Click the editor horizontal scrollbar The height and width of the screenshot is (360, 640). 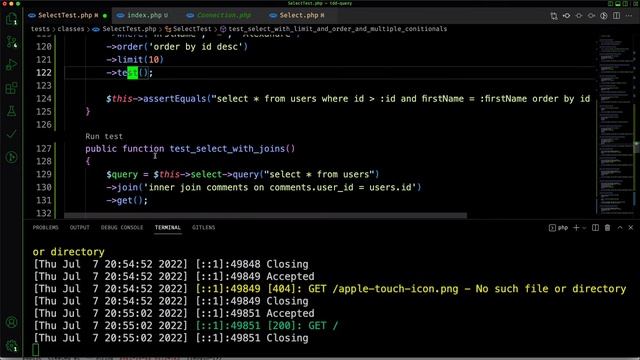(265, 215)
